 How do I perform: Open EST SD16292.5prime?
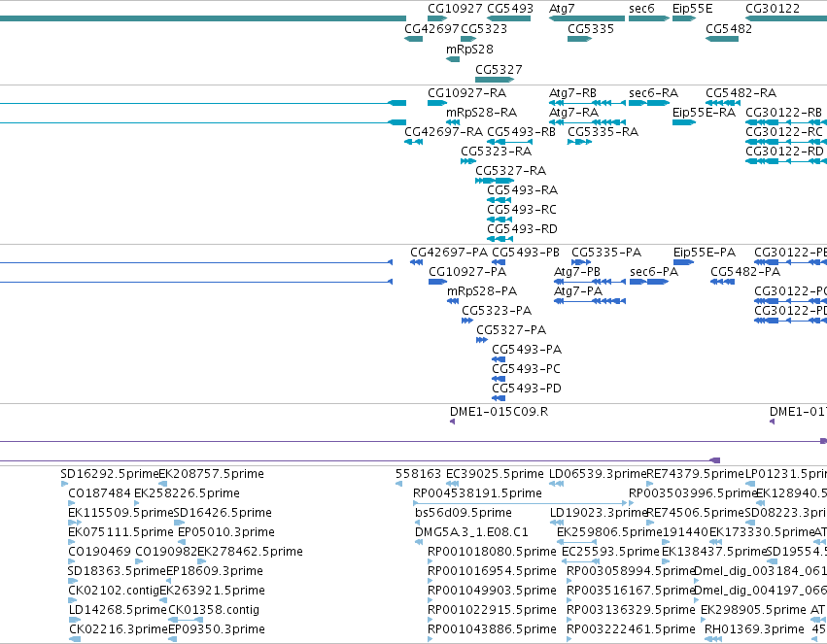(110, 474)
